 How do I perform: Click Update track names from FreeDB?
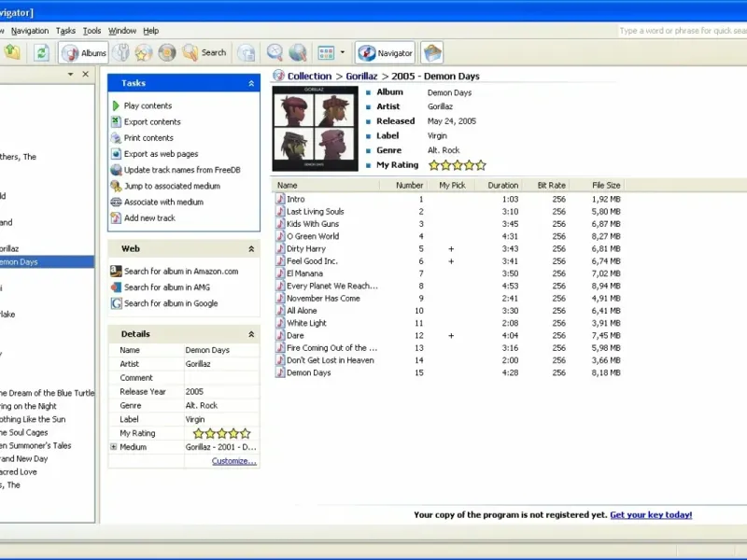click(176, 170)
